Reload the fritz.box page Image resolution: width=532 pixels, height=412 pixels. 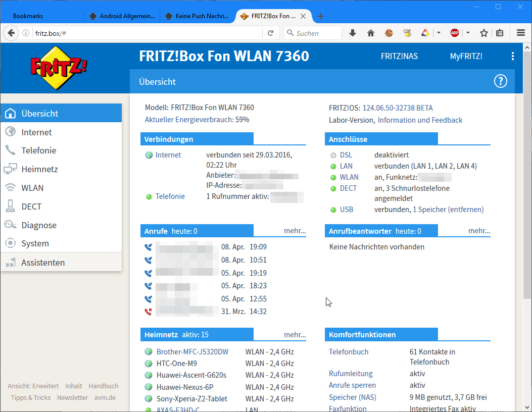[270, 33]
